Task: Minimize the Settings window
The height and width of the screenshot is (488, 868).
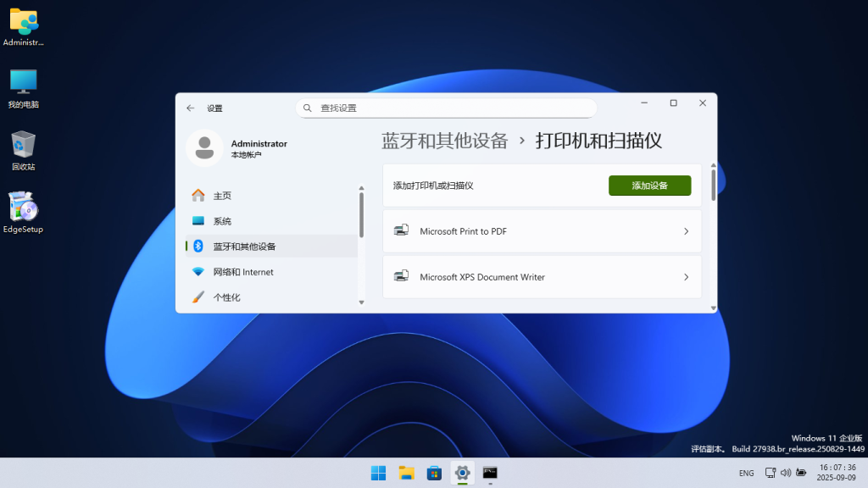Action: click(644, 103)
